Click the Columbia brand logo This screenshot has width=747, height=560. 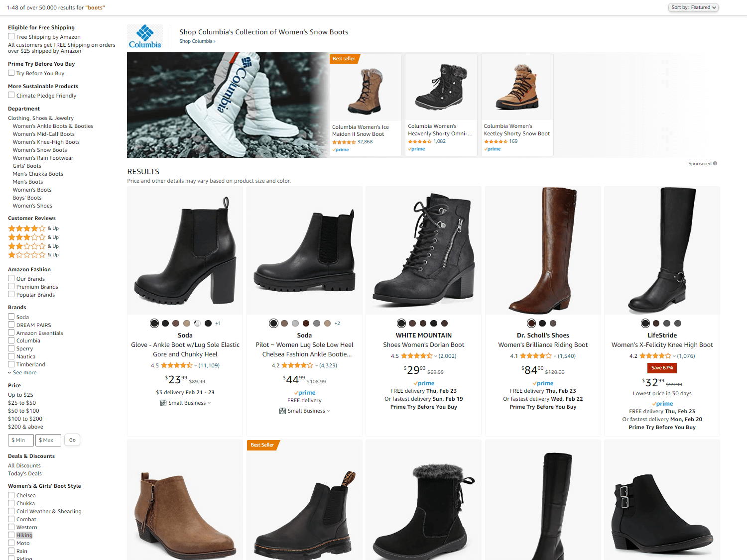[145, 36]
